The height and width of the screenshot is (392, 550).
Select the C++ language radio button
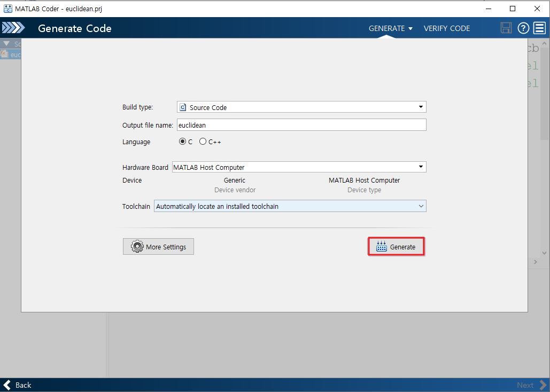[203, 142]
